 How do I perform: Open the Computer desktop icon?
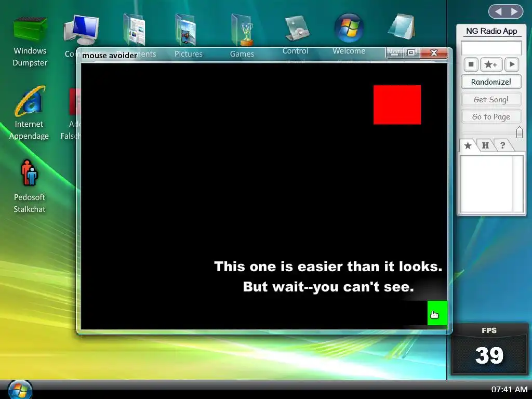coord(82,30)
